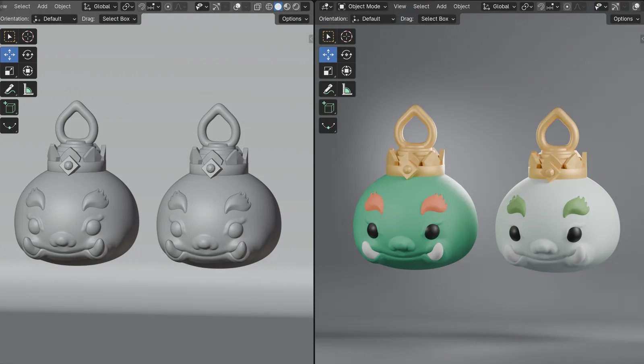Activate the Rotate tool in right viewport

coord(347,55)
